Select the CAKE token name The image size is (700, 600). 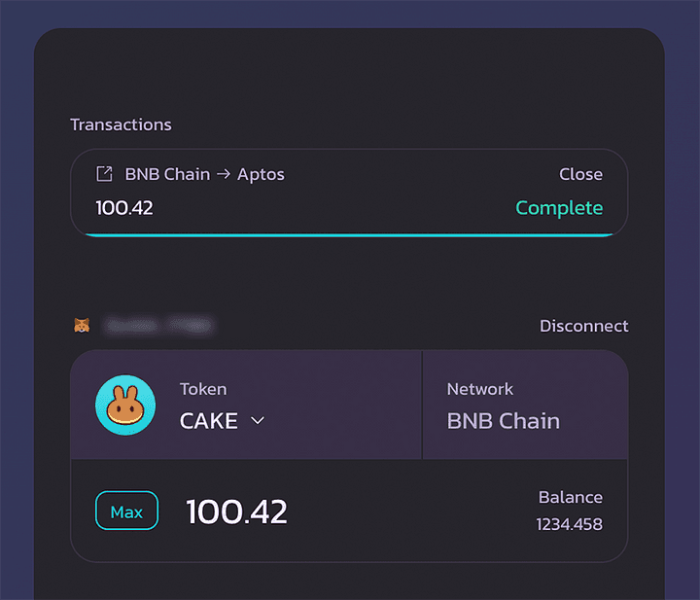[x=209, y=421]
